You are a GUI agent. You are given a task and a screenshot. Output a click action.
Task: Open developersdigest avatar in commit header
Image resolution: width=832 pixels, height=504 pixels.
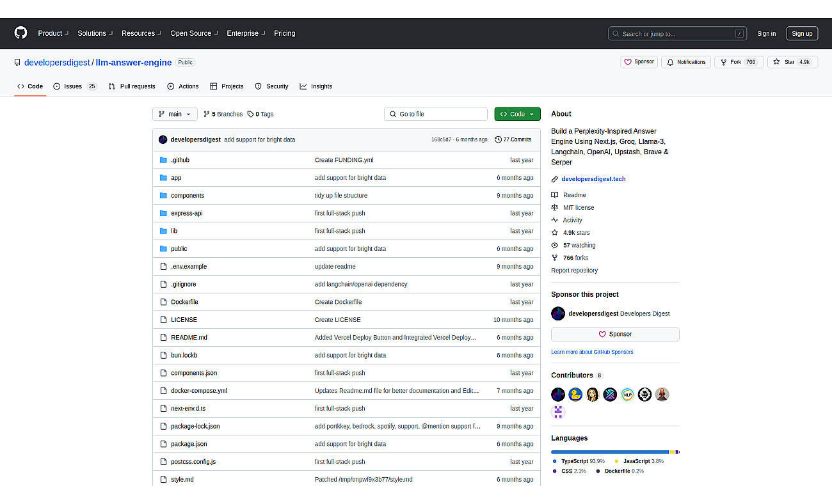point(163,139)
